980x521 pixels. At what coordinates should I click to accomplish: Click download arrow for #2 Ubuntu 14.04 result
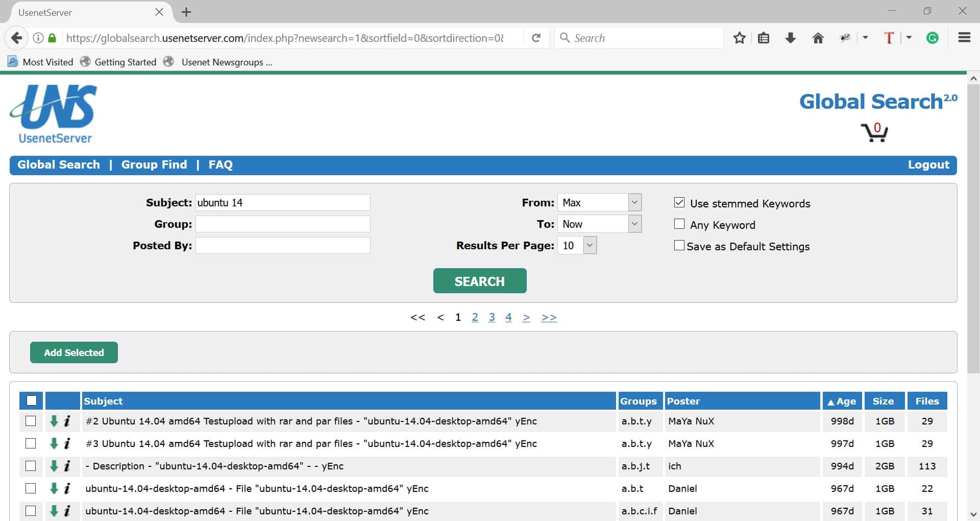[x=54, y=421]
